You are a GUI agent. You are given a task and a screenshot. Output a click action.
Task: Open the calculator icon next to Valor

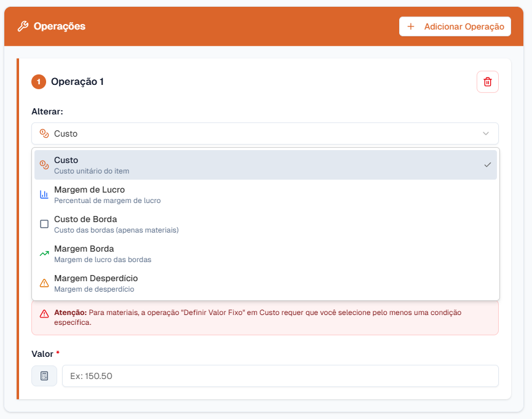pos(44,376)
